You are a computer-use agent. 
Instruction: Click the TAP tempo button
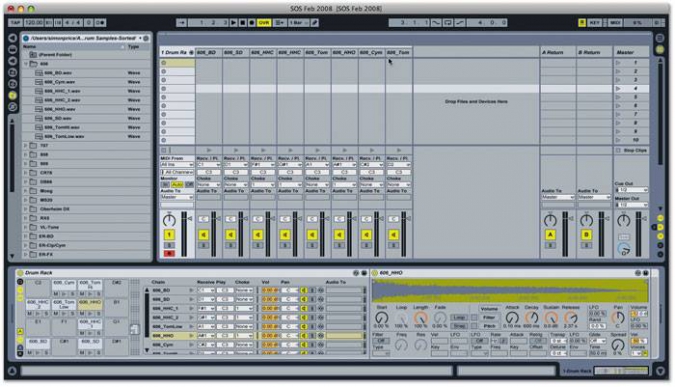(15, 22)
